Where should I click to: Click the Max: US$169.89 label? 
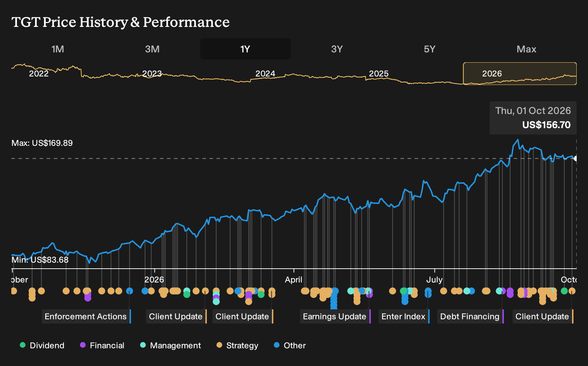point(42,143)
